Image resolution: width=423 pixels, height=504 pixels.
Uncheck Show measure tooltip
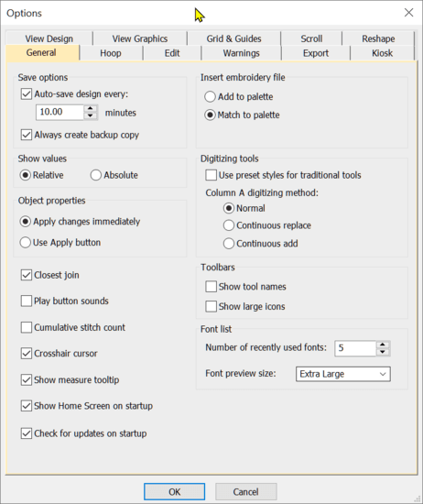click(27, 380)
